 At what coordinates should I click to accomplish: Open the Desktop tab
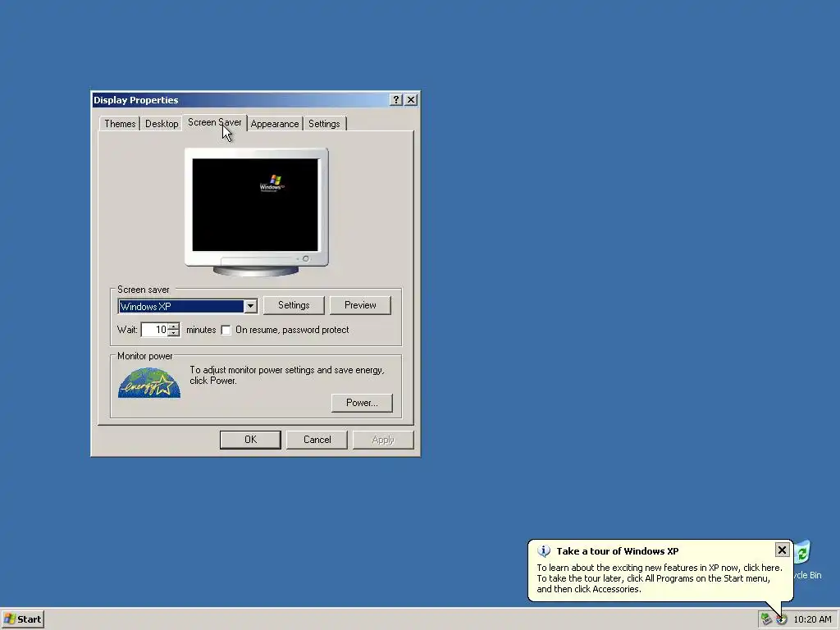[x=162, y=124]
